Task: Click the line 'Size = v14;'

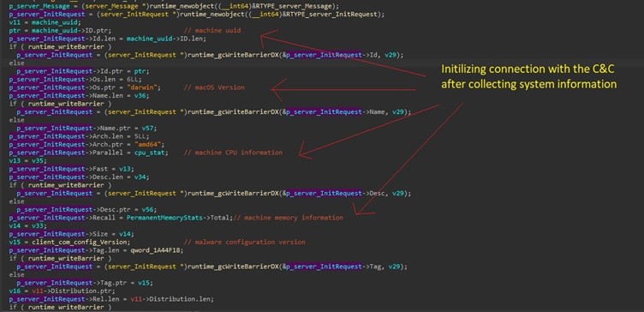Action: 71,234
